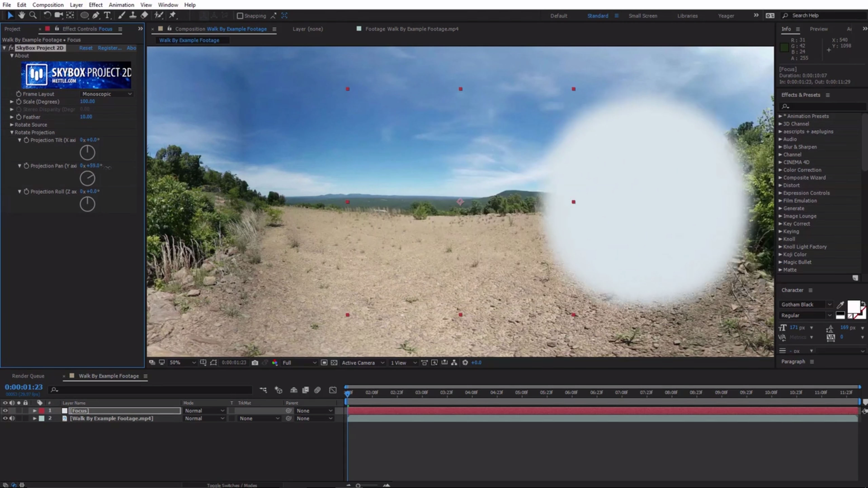Select the Pen tool
The height and width of the screenshot is (488, 868).
pyautogui.click(x=96, y=15)
